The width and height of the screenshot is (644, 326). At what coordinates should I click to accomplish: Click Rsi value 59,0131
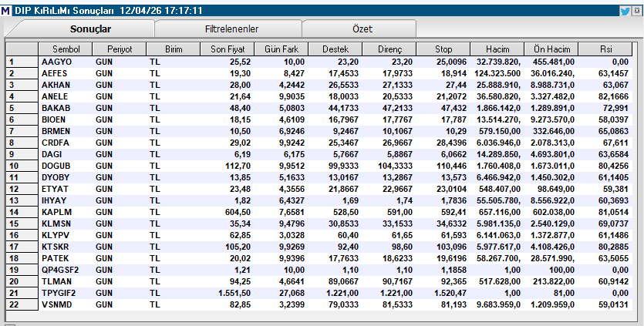click(613, 304)
